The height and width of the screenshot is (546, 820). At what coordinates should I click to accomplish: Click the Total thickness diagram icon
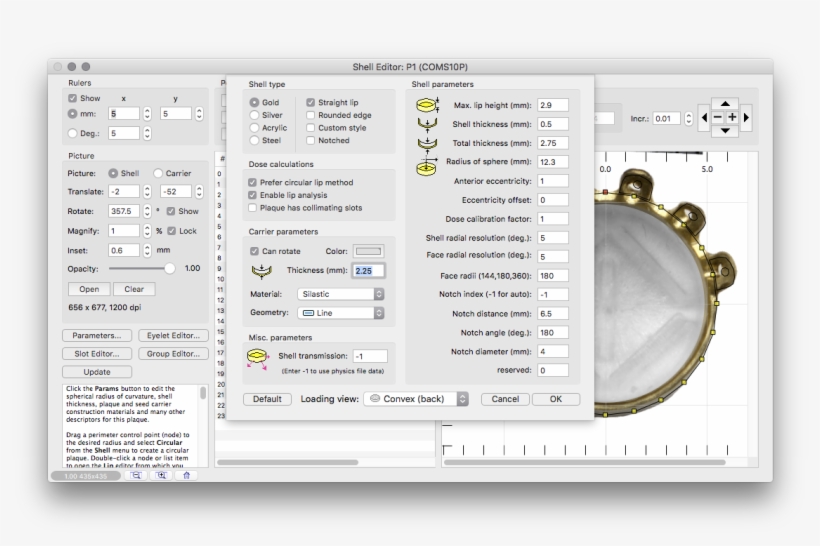coord(427,143)
